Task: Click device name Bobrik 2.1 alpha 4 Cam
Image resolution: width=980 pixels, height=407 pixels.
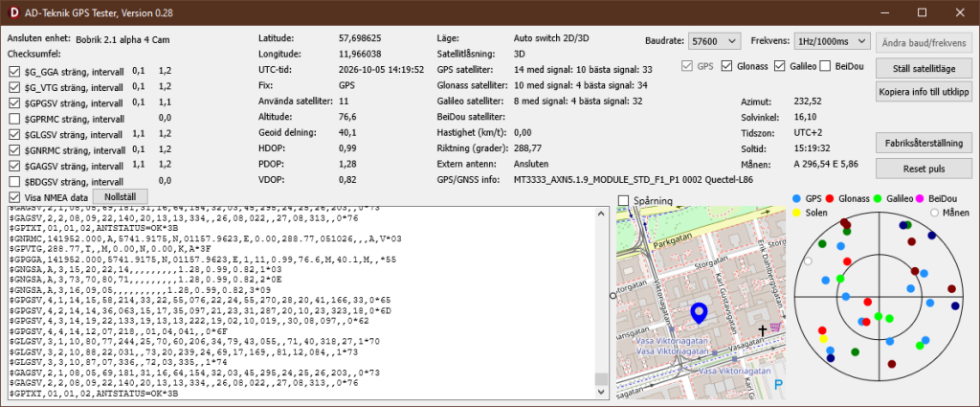Action: coord(122,39)
